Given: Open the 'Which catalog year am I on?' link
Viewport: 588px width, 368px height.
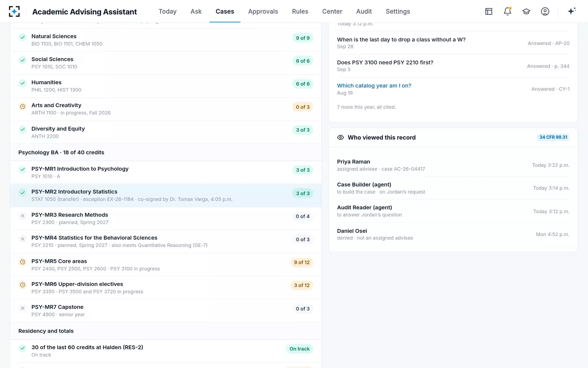Looking at the screenshot, I should [374, 85].
